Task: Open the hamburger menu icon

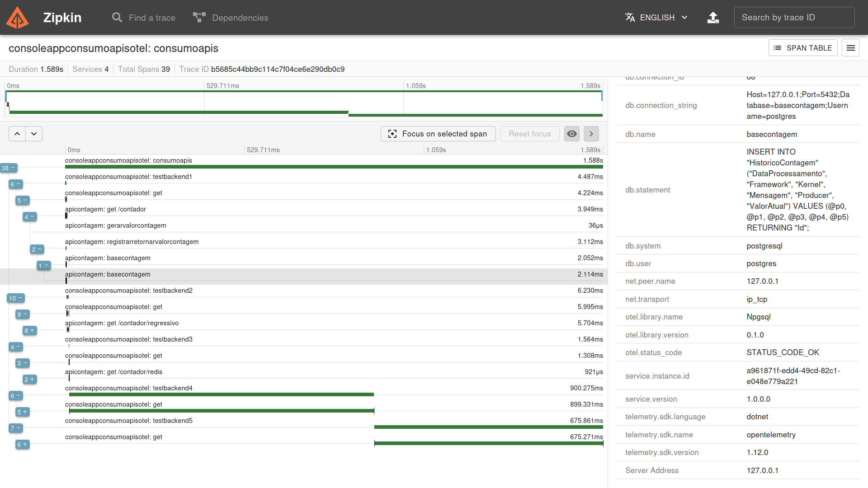Action: [850, 48]
